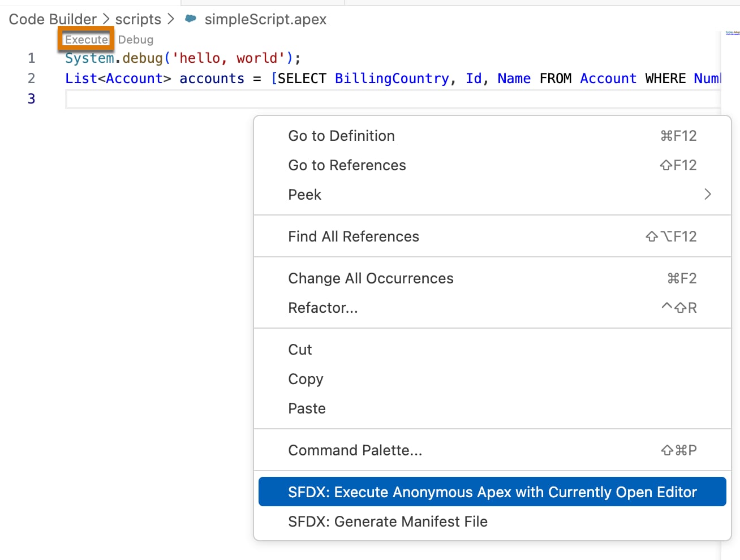Click Code Builder breadcrumb

tap(53, 19)
